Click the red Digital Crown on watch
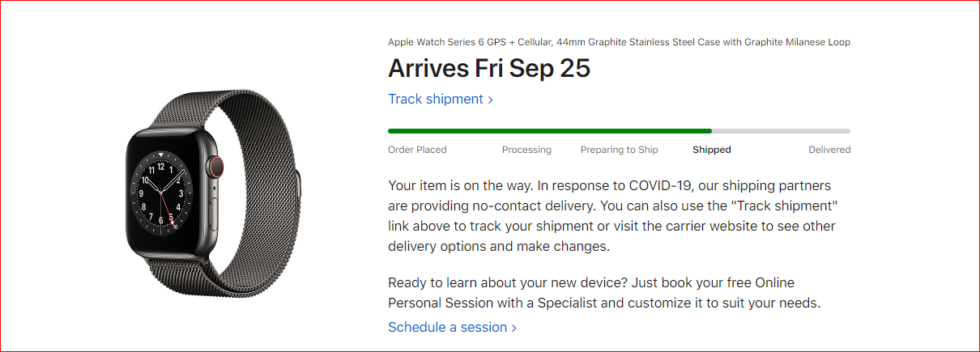The height and width of the screenshot is (352, 980). [215, 168]
